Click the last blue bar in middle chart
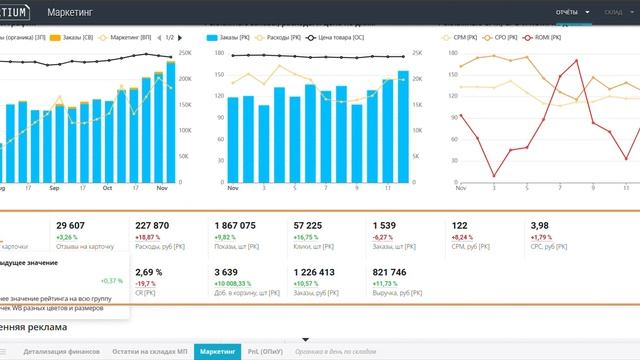Screen dimensions: 640x360 click(403, 127)
